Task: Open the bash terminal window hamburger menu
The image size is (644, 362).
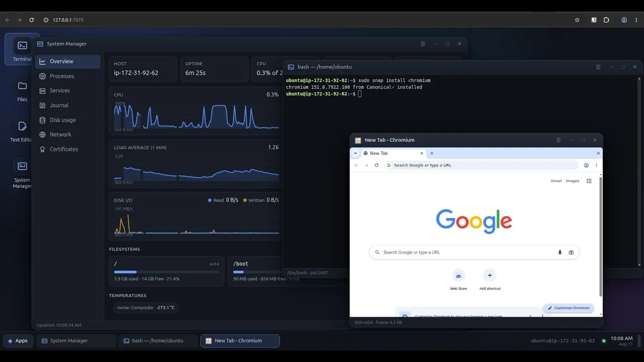Action: pos(598,67)
